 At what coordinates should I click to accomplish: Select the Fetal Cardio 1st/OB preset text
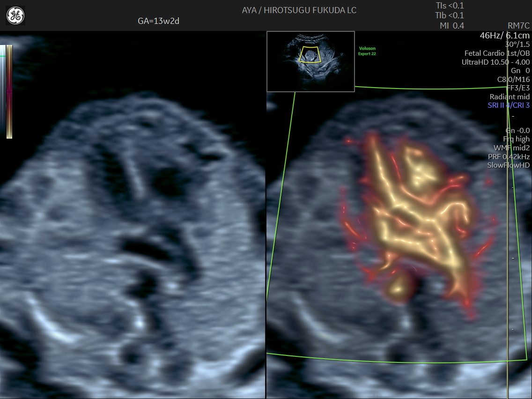pyautogui.click(x=497, y=53)
